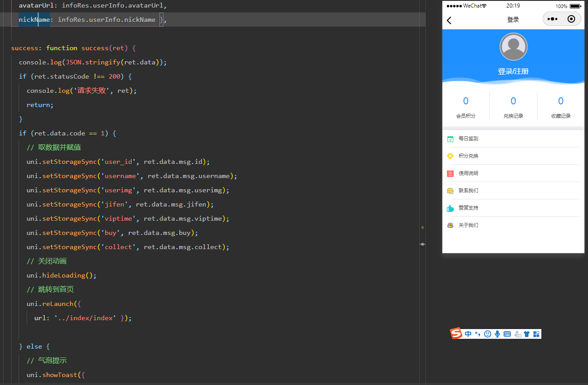This screenshot has height=385, width=588.
Task: Tap the people about-us icon
Action: pyautogui.click(x=450, y=225)
